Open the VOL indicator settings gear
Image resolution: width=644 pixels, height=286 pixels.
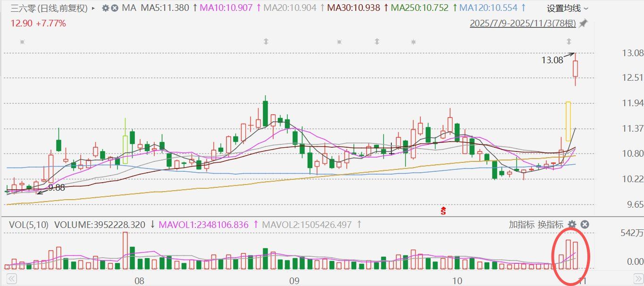[x=572, y=224]
